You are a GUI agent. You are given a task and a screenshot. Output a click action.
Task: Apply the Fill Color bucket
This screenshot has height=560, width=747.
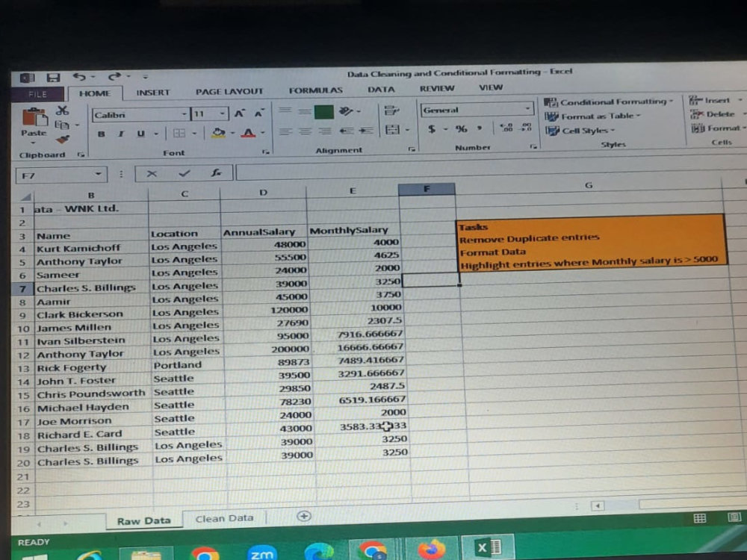tap(219, 133)
